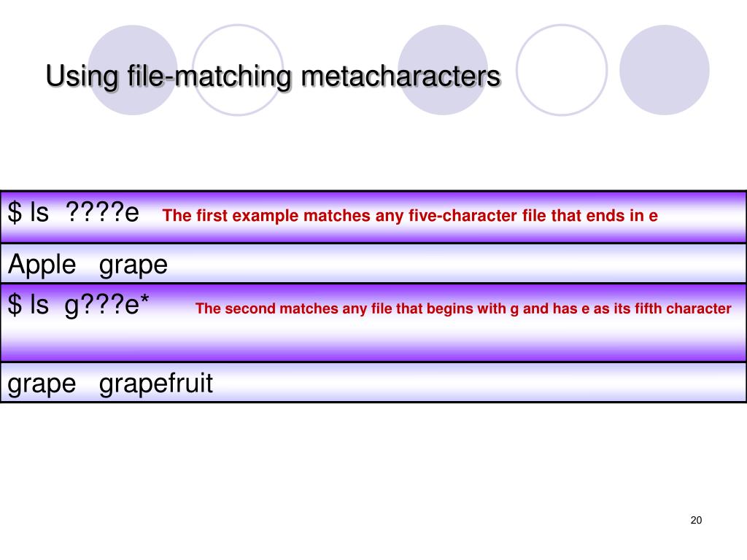Click the slide title 'Using file-matching metacharacters'

click(273, 76)
